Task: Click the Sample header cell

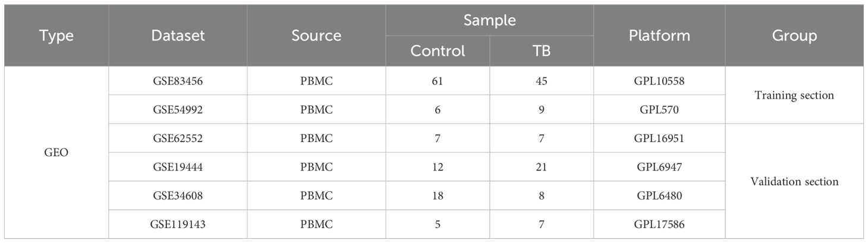Action: point(489,21)
